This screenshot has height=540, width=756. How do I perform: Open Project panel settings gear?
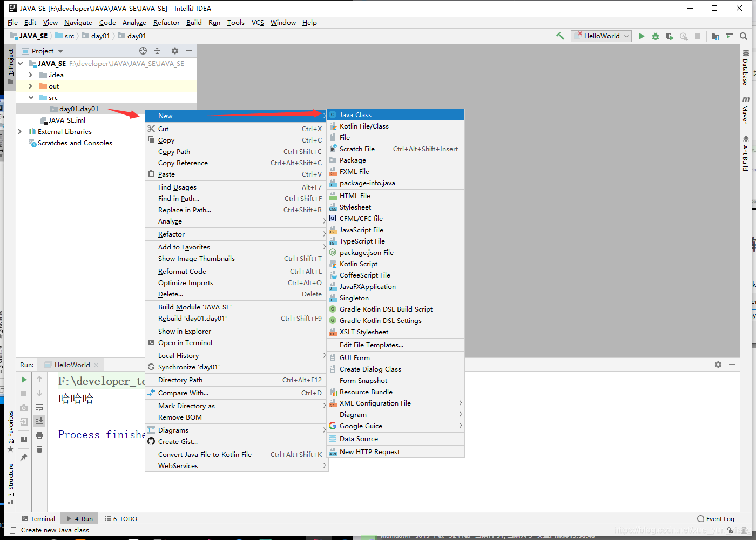(x=175, y=51)
